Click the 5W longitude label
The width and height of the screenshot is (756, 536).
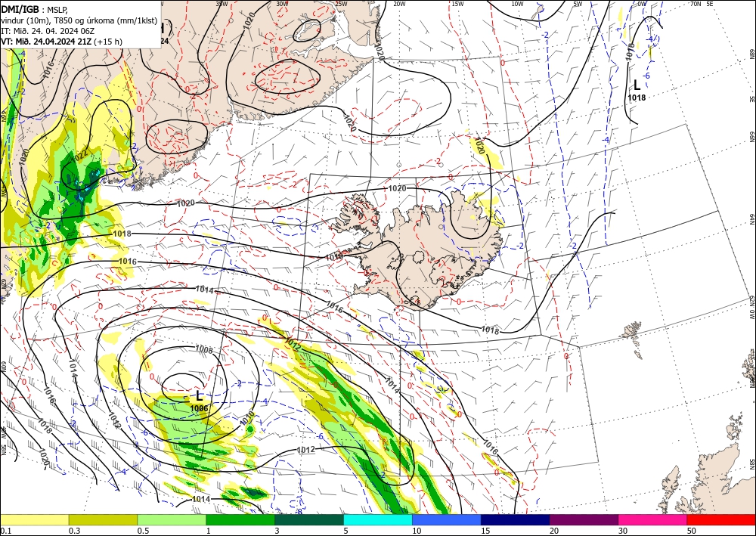click(578, 4)
